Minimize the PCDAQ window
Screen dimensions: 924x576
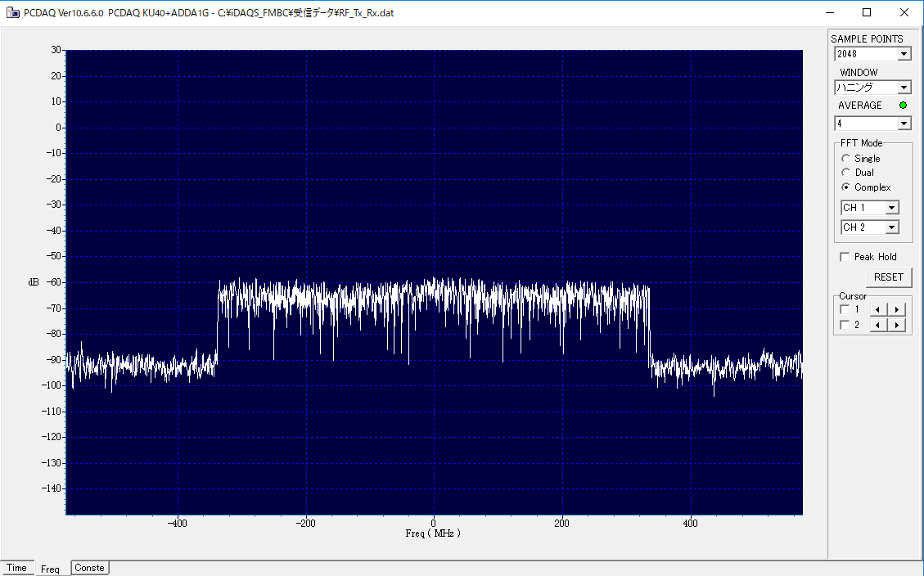[x=830, y=12]
